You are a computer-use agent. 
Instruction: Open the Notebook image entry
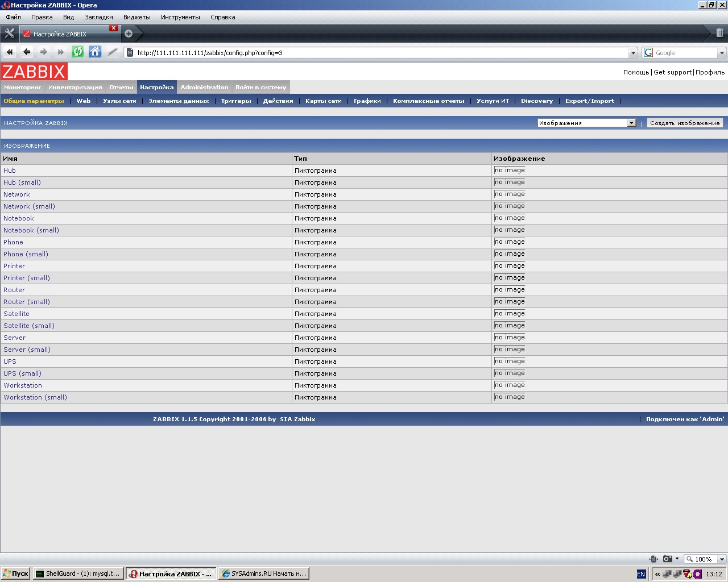[x=19, y=218]
